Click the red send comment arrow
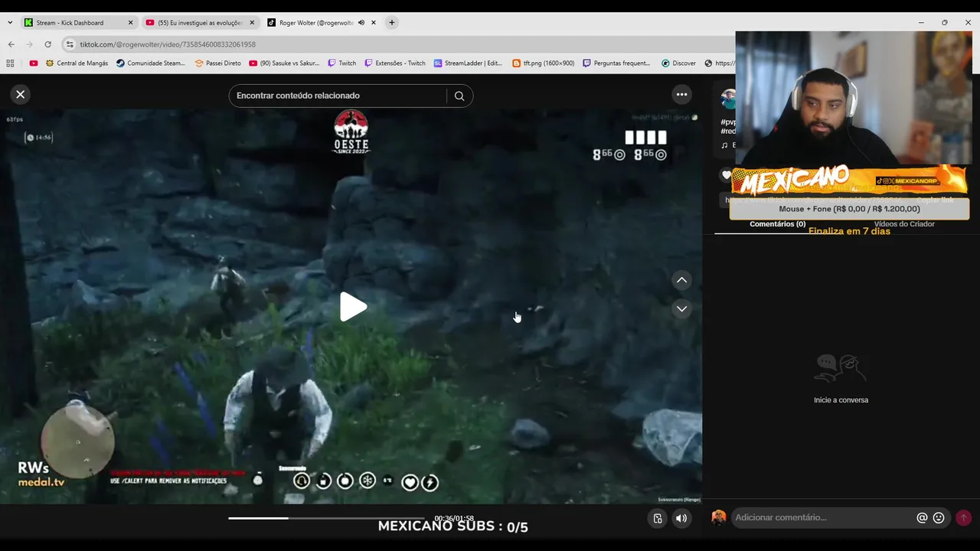 (x=963, y=517)
